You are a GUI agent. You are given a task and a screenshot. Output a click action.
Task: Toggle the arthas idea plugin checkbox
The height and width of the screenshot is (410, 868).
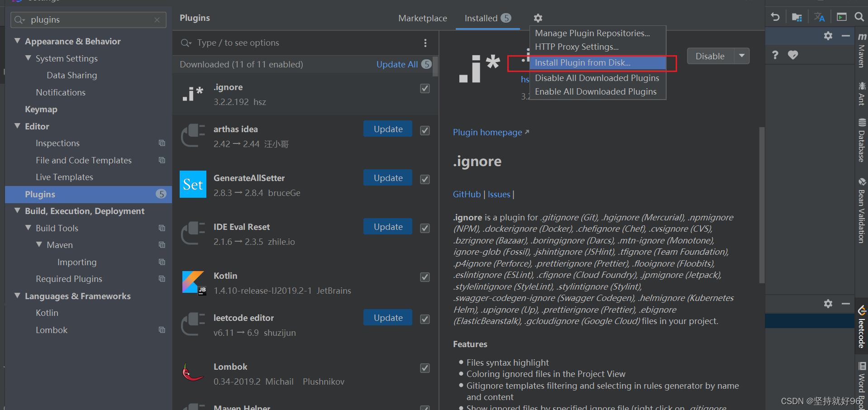click(425, 130)
